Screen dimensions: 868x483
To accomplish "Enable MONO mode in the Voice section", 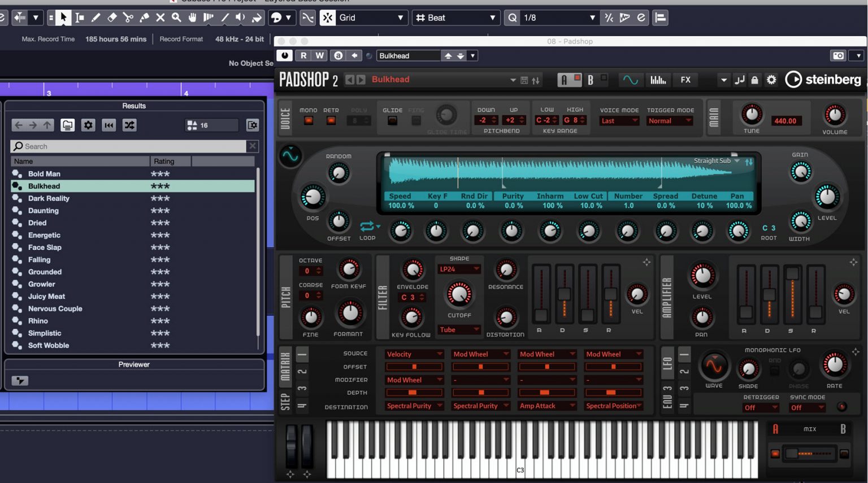I will point(308,119).
